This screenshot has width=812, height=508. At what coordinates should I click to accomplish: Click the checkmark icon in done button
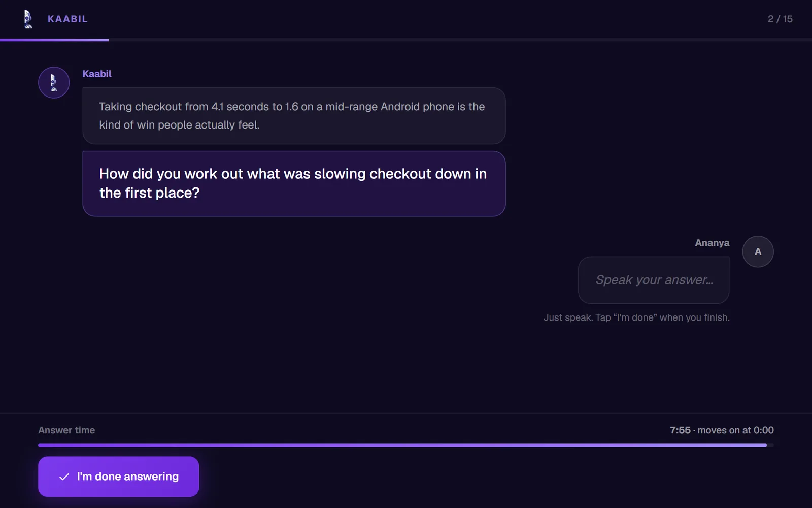[x=64, y=477]
